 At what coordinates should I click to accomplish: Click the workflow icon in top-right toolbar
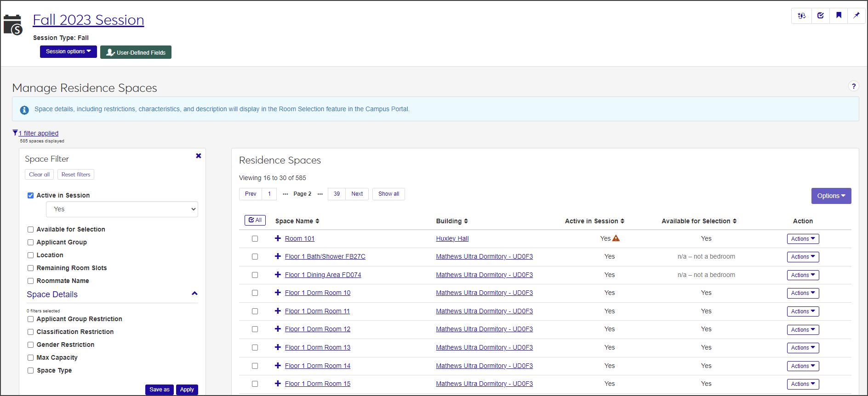point(801,16)
